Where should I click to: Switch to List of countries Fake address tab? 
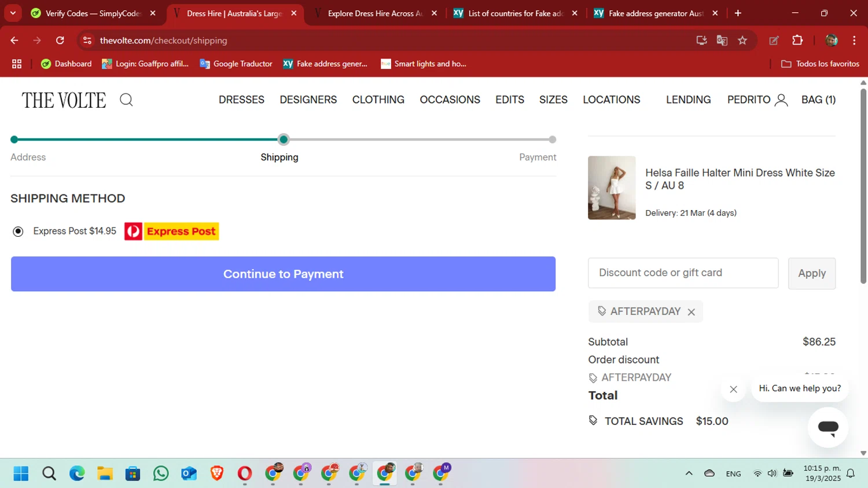tap(516, 13)
